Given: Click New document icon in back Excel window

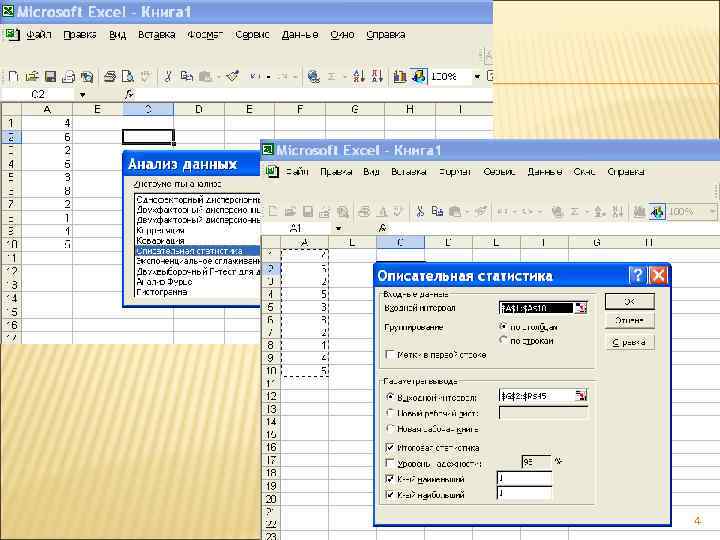Looking at the screenshot, I should (x=13, y=76).
